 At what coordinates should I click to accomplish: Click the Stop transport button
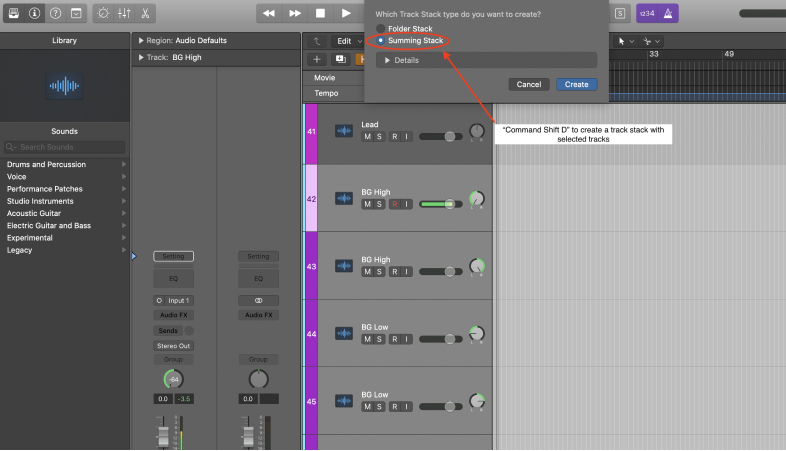[x=320, y=14]
